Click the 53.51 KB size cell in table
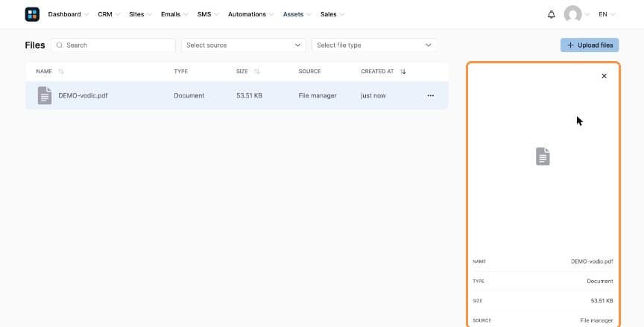Viewport: 644px width, 327px height. coord(249,95)
